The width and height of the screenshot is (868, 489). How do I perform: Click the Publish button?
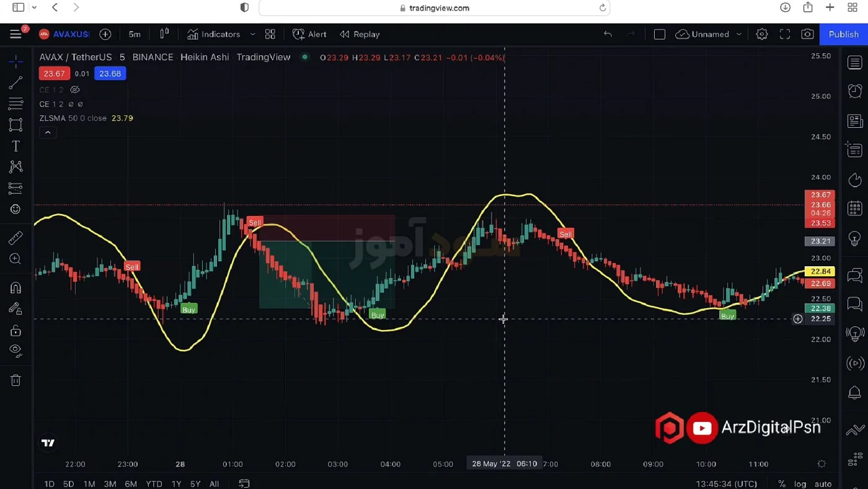coord(844,34)
